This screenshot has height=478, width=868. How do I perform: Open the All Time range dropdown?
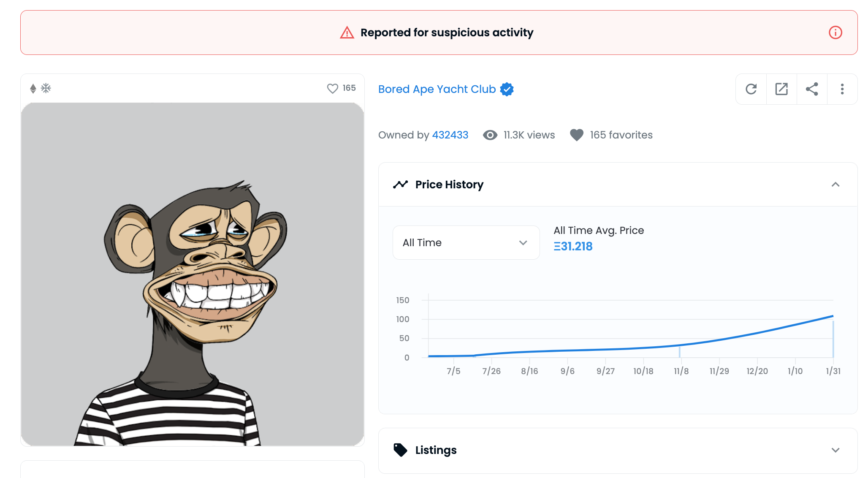tap(466, 243)
